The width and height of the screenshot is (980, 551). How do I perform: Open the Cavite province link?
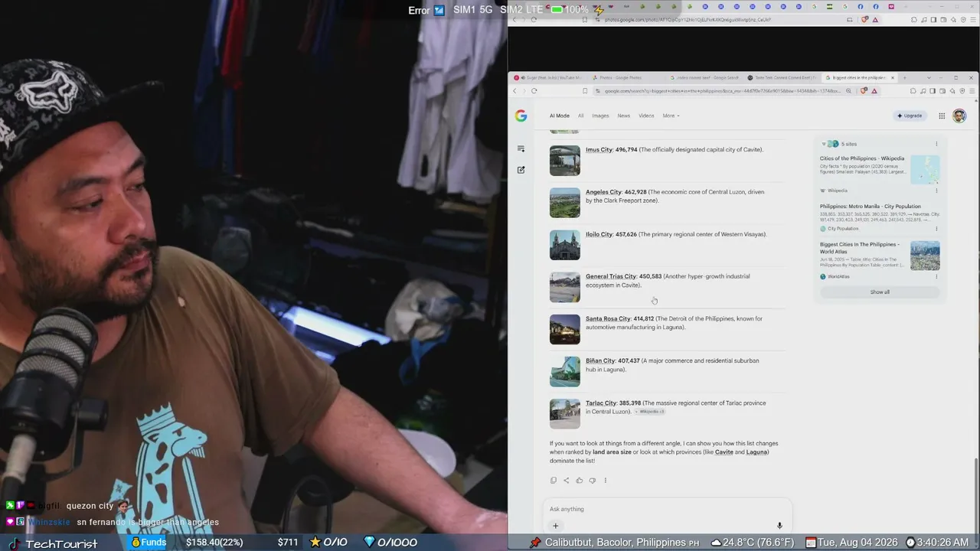[x=724, y=452]
